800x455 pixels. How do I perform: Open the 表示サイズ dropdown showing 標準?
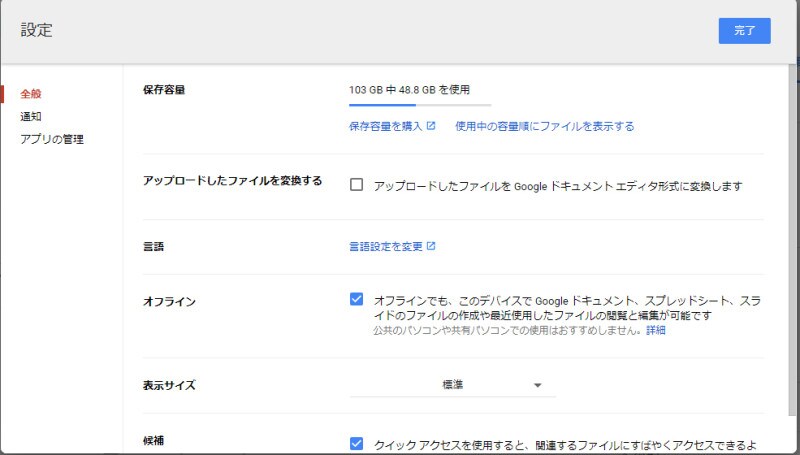pyautogui.click(x=452, y=385)
